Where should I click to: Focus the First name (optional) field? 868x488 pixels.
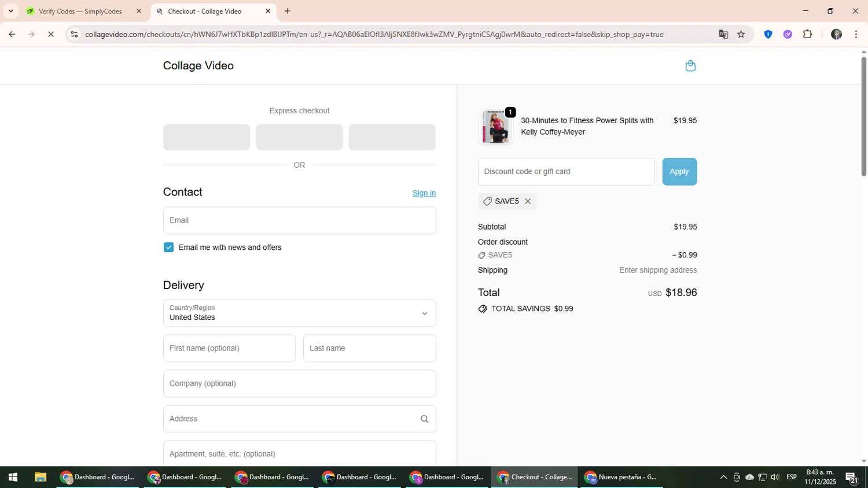tap(229, 349)
